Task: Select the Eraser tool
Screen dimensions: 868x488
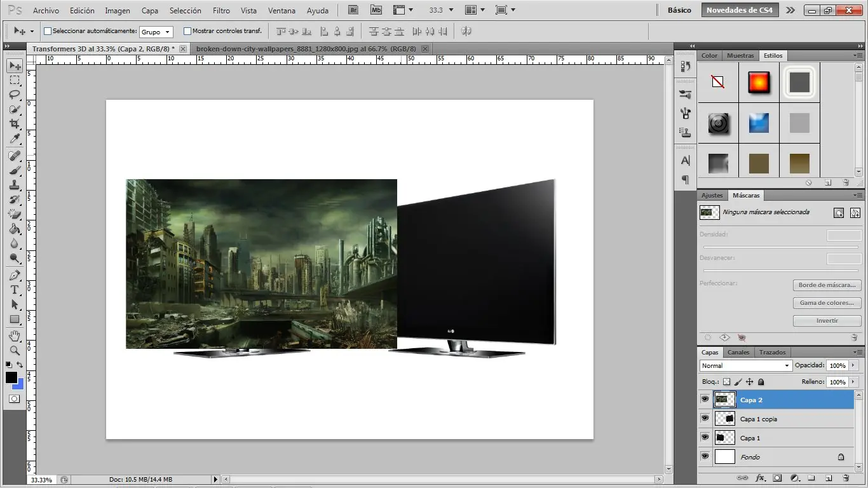Action: [x=15, y=214]
